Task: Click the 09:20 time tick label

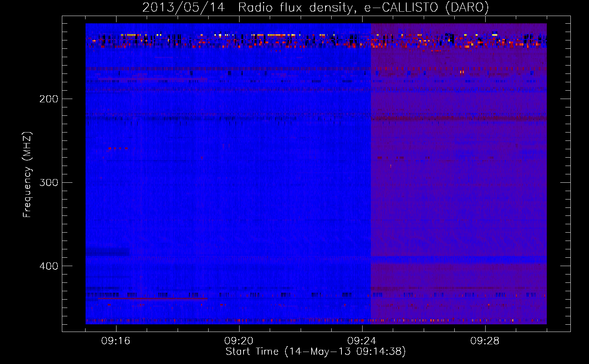Action: [239, 341]
